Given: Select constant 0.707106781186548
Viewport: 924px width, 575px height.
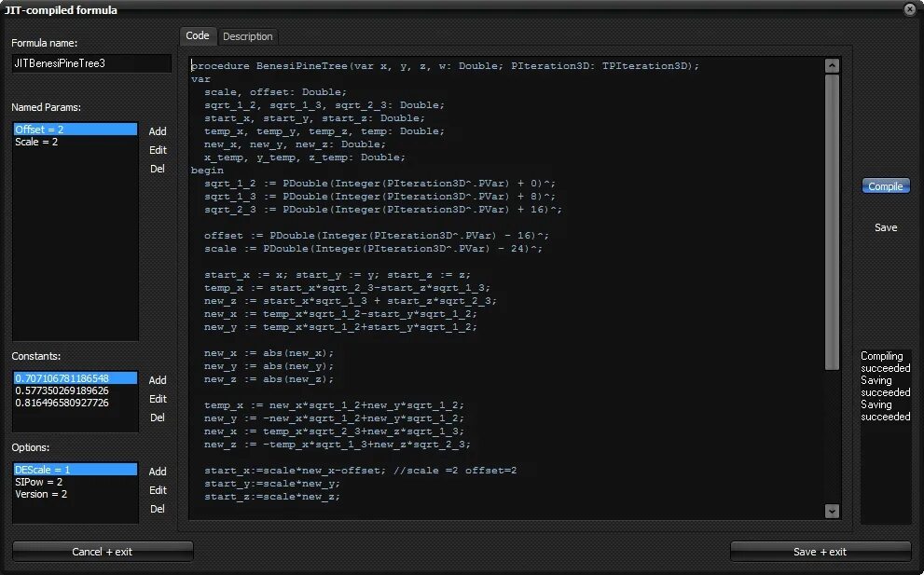Looking at the screenshot, I should pyautogui.click(x=76, y=378).
